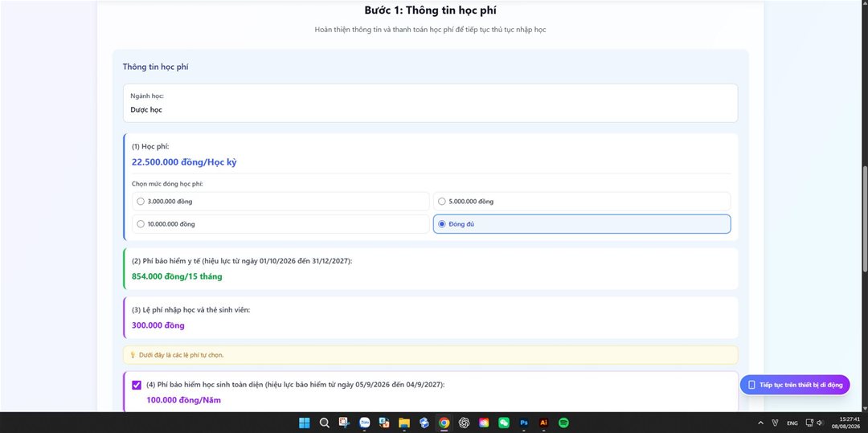Open the Snipping Tool taskbar icon
Viewport: 868px width, 433px height.
344,423
